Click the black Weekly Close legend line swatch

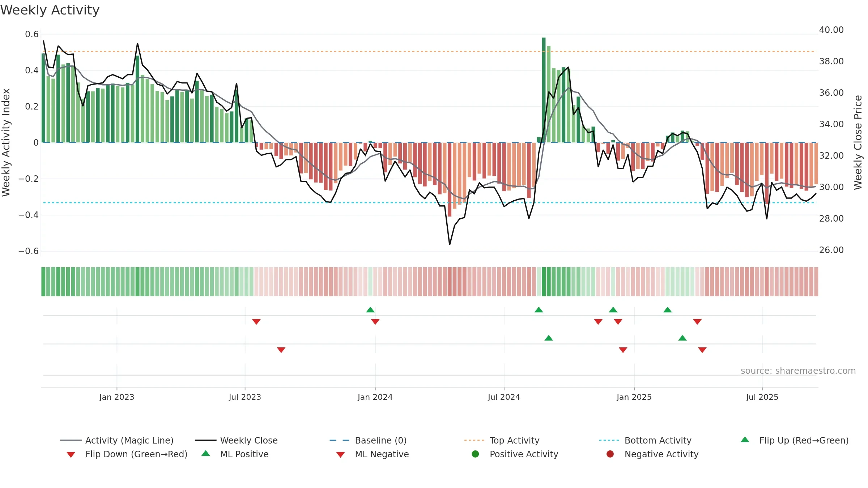206,440
